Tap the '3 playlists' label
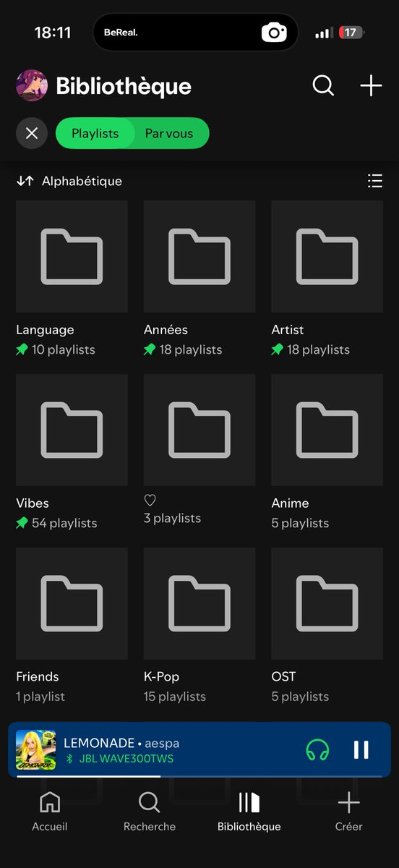399x868 pixels. [x=172, y=518]
